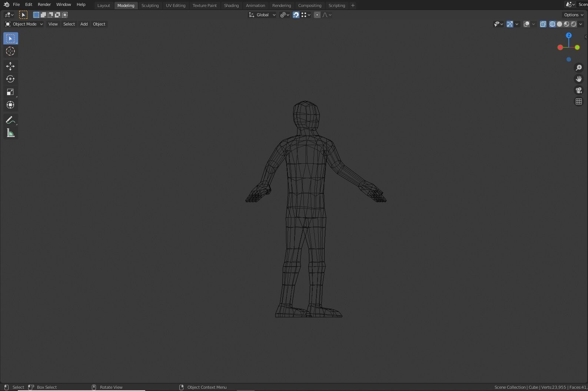
Task: Activate the Annotate pencil tool
Action: (x=10, y=120)
